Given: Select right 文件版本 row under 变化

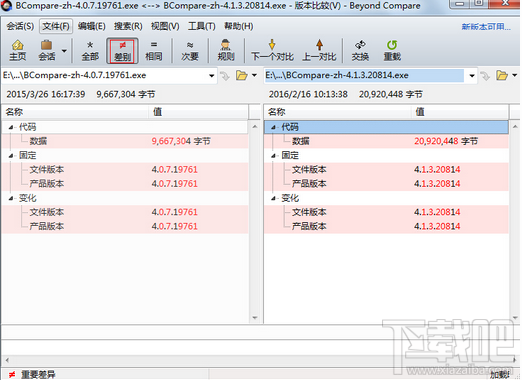Looking at the screenshot, I should [387, 212].
